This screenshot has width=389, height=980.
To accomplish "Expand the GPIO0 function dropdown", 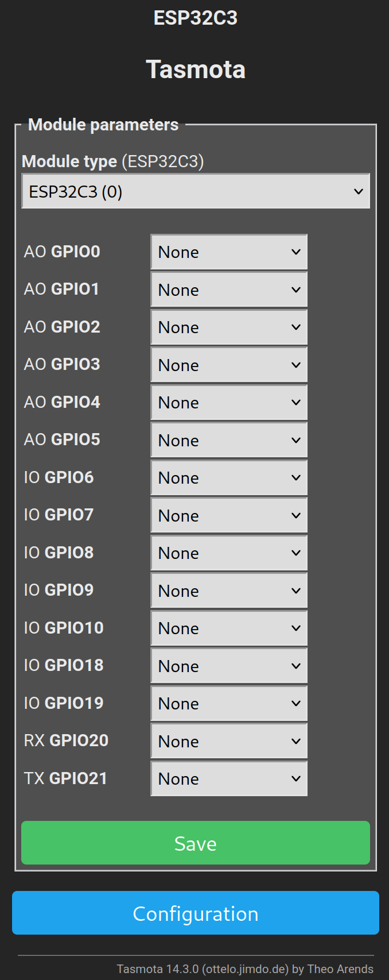I will coord(229,252).
